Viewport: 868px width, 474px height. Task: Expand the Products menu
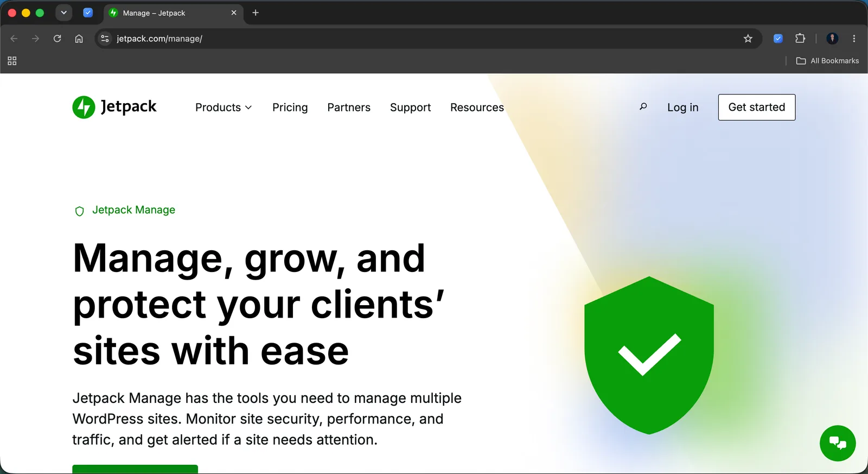(x=224, y=108)
